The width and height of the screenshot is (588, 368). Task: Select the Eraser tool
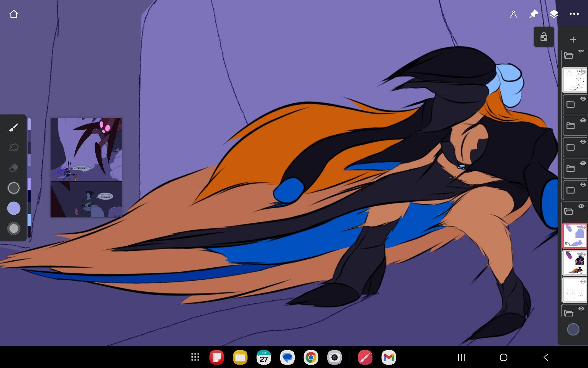tap(13, 168)
